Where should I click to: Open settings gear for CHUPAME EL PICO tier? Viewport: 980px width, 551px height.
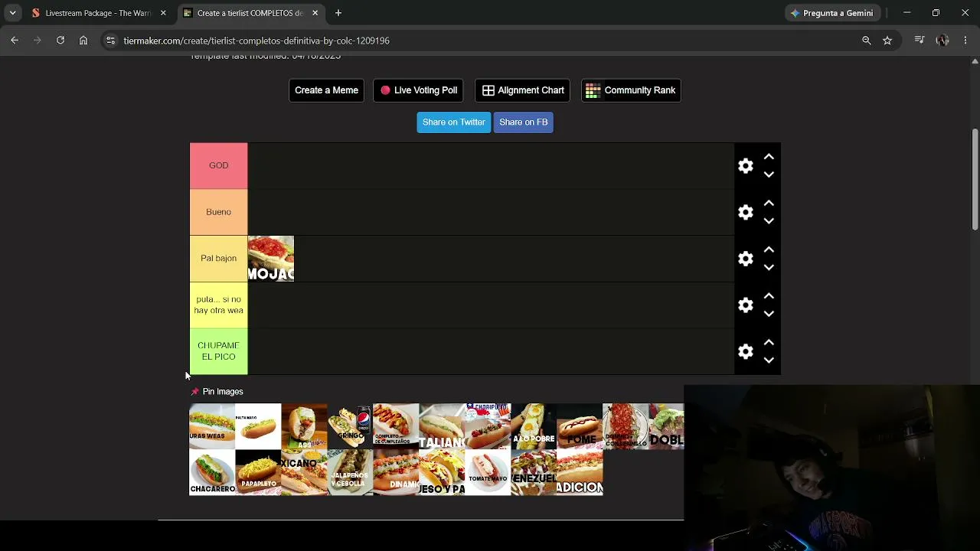746,351
